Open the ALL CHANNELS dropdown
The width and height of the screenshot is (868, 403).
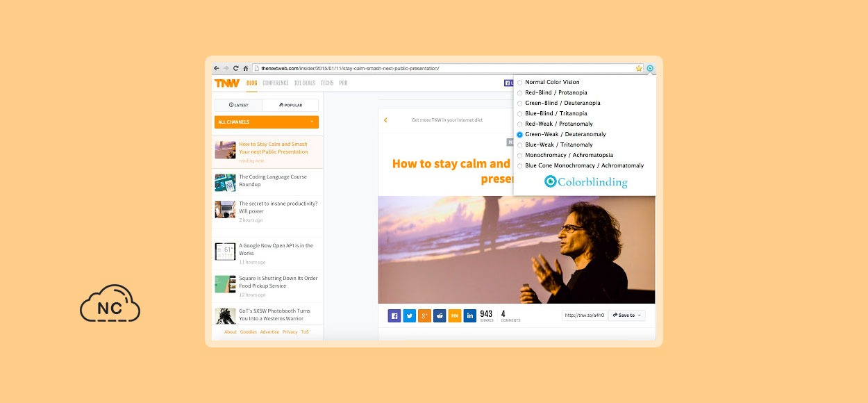(x=267, y=122)
